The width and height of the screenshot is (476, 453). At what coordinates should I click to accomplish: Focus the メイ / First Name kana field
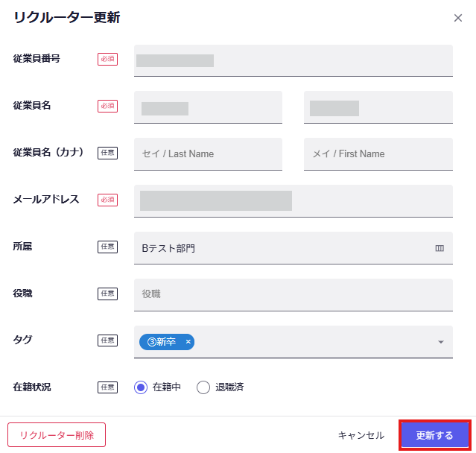[378, 154]
